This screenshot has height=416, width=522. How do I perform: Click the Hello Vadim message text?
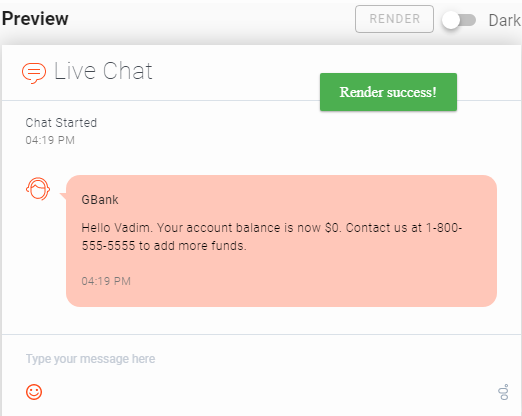(x=272, y=237)
